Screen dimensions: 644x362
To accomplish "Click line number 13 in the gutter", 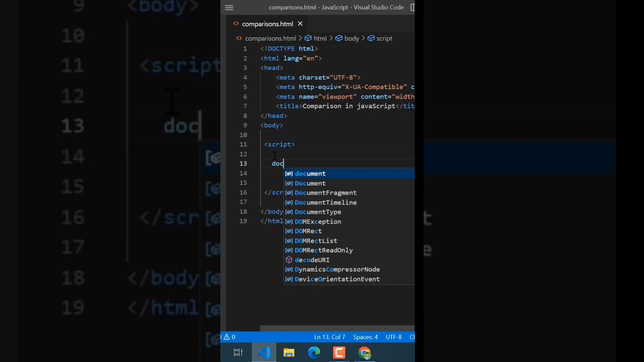I will pyautogui.click(x=243, y=163).
